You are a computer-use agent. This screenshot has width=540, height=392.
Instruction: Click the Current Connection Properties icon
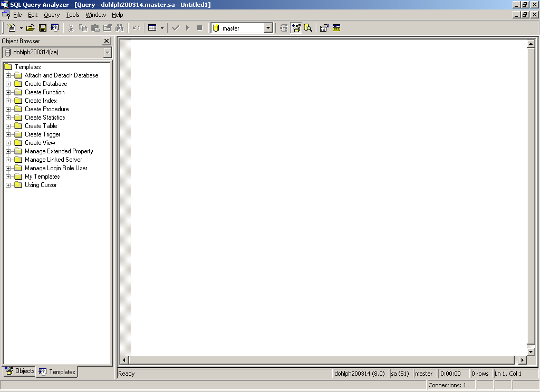[x=324, y=28]
